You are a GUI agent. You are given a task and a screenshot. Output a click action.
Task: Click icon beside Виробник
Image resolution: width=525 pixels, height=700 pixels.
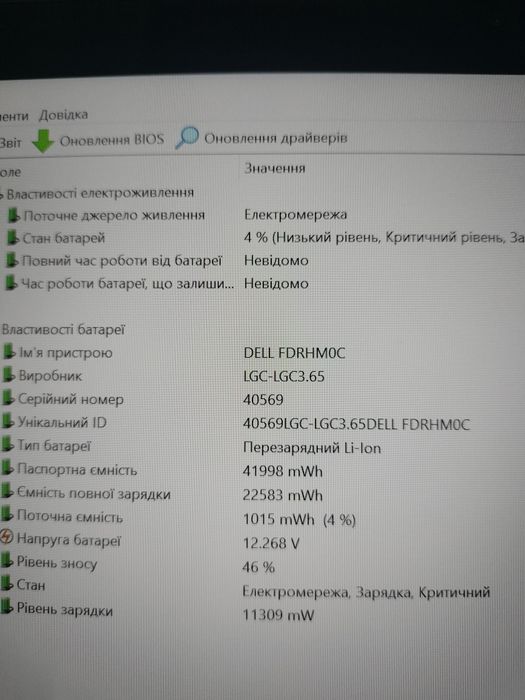tap(9, 376)
